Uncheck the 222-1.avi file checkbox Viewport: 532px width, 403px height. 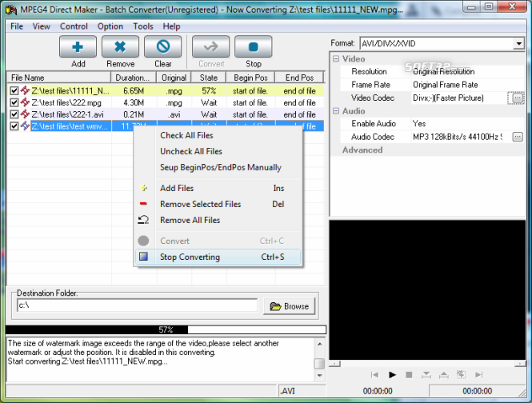tap(14, 114)
